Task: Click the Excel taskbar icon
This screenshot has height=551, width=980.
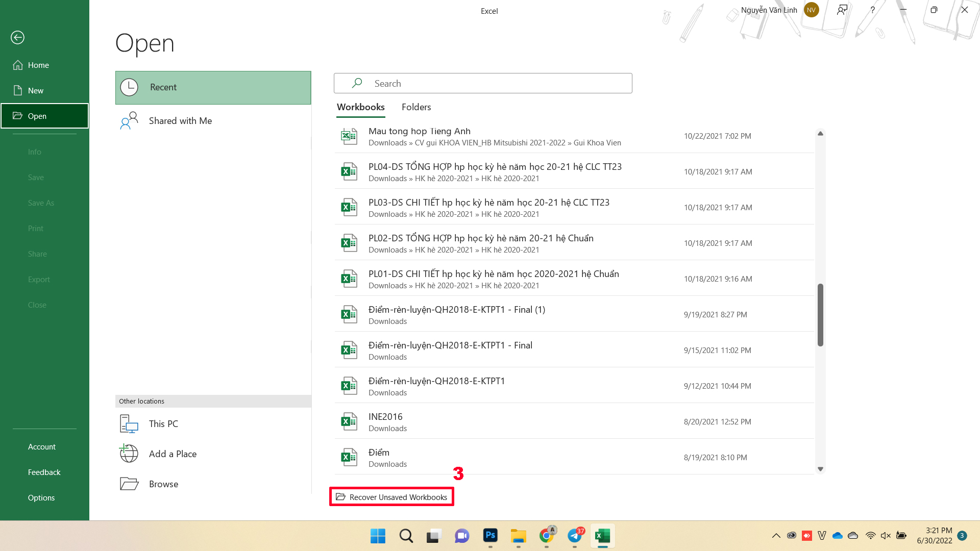Action: click(603, 536)
